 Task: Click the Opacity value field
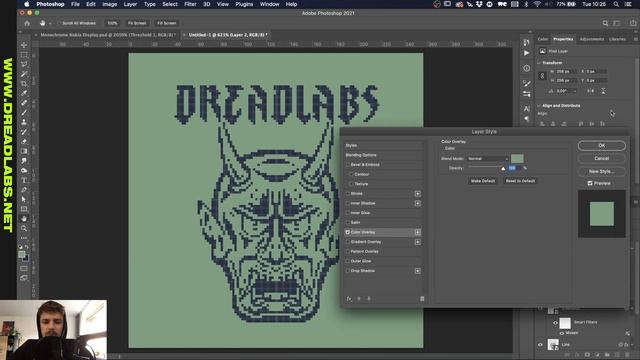coord(514,168)
